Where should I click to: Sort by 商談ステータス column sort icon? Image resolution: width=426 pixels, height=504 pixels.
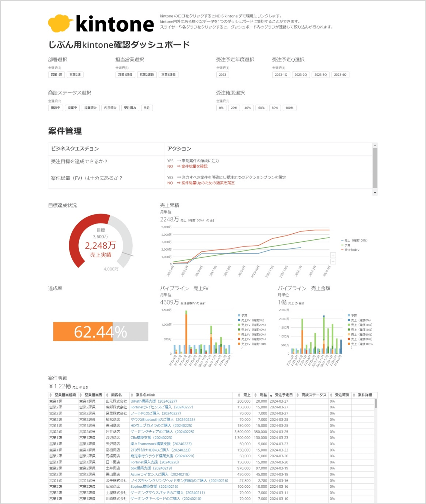(x=297, y=395)
